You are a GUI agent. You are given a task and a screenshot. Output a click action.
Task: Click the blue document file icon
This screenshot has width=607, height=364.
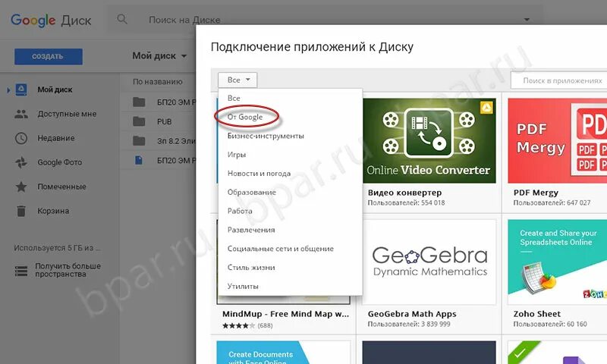[x=139, y=160]
